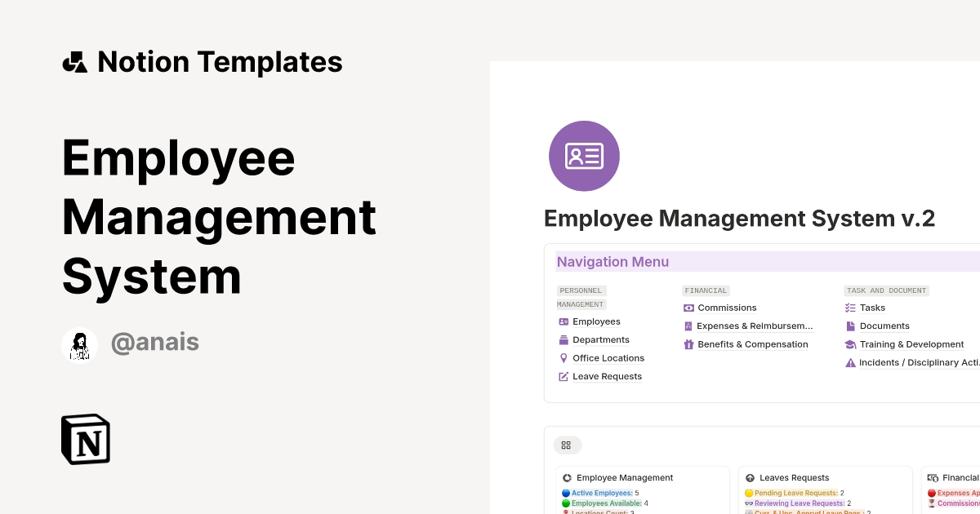Select the Departments building icon
980x514 pixels.
(x=562, y=339)
